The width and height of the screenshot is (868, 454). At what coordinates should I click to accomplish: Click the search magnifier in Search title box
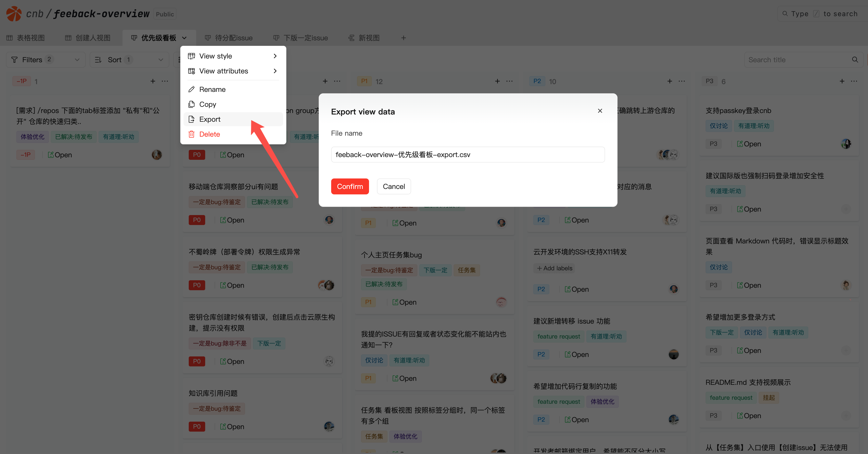click(855, 60)
